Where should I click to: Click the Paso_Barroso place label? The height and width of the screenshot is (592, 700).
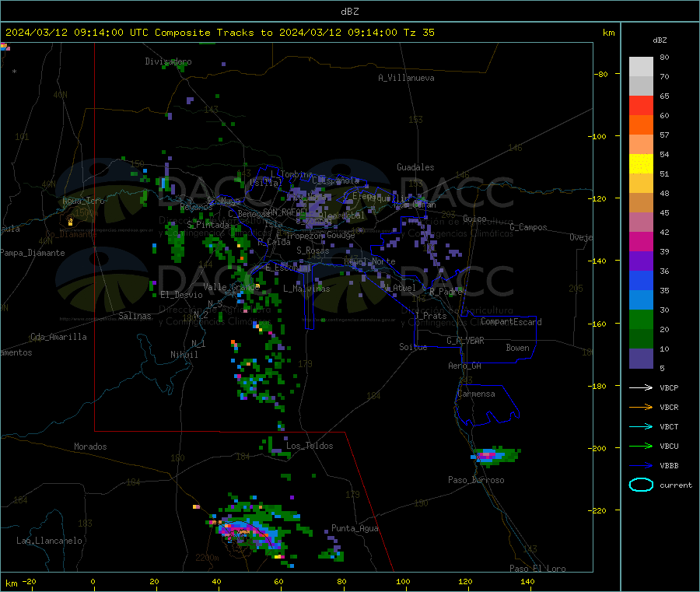[476, 481]
